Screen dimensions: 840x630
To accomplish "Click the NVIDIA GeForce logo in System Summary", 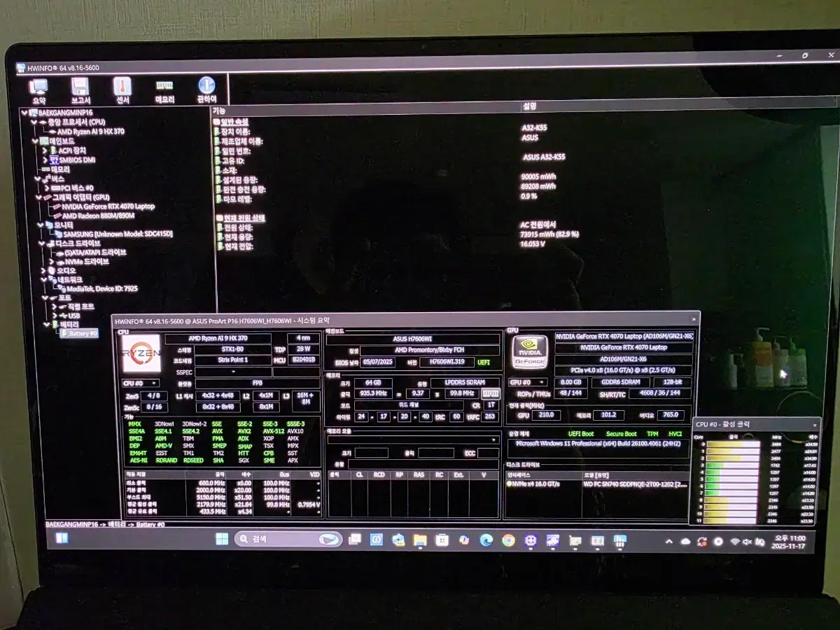I will click(529, 352).
